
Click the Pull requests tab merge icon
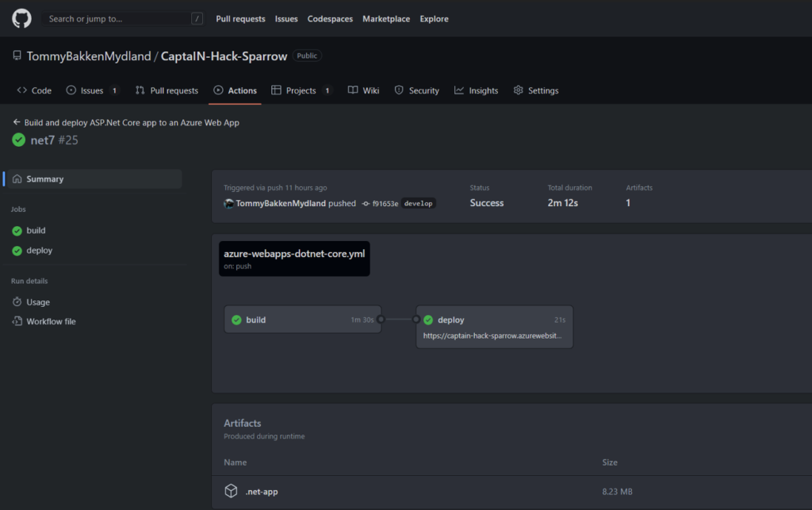[140, 90]
